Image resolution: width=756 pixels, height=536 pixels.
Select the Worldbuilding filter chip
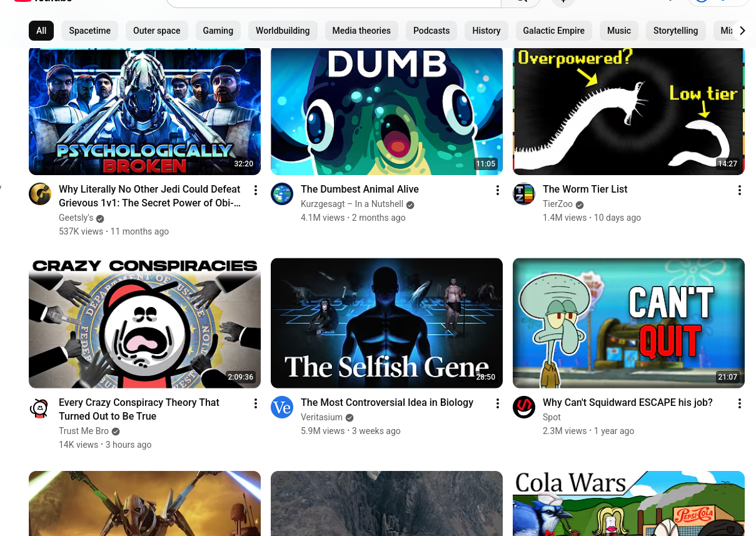coord(283,31)
